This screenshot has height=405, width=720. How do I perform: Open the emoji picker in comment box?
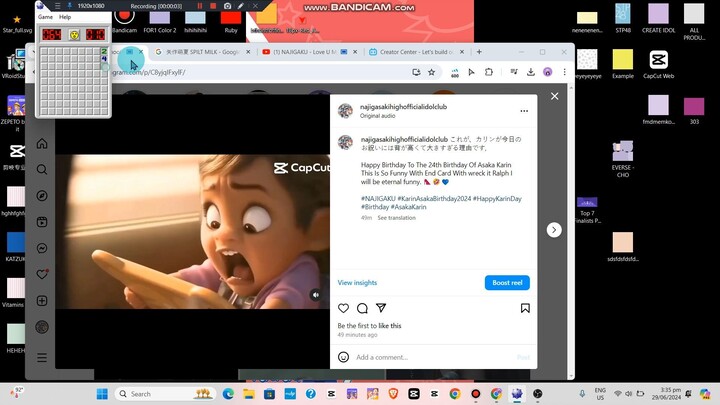(x=343, y=357)
